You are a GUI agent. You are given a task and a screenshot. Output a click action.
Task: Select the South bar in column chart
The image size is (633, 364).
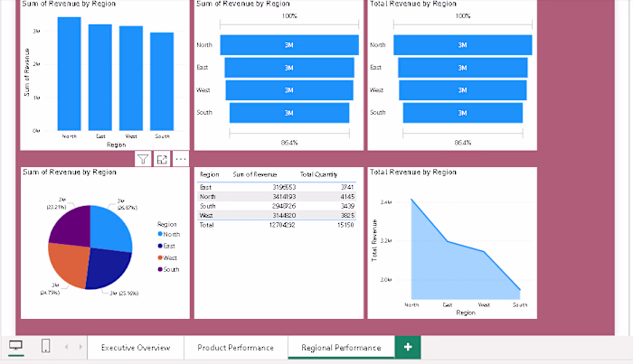pos(162,81)
